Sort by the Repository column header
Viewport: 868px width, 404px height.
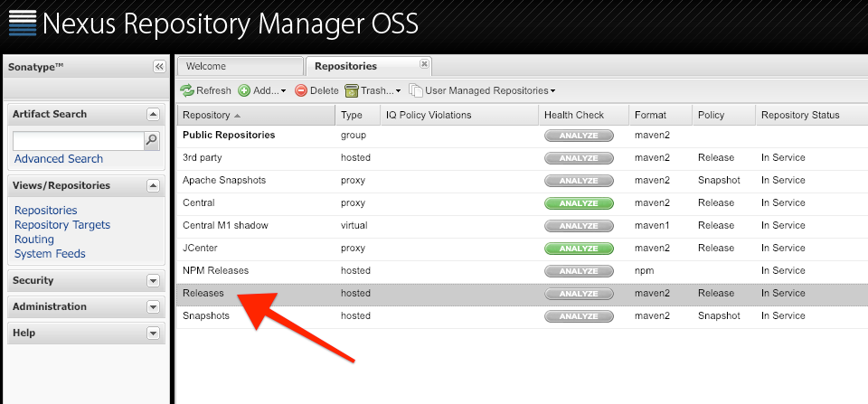tap(256, 115)
